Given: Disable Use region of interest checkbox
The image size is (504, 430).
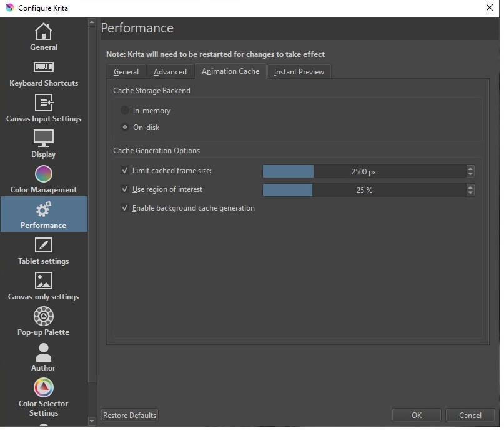Looking at the screenshot, I should [x=125, y=189].
